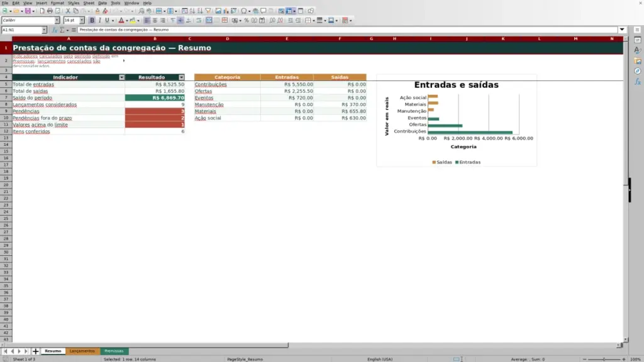Open the Resultado column filter dropdown
Image resolution: width=644 pixels, height=362 pixels.
pos(181,77)
